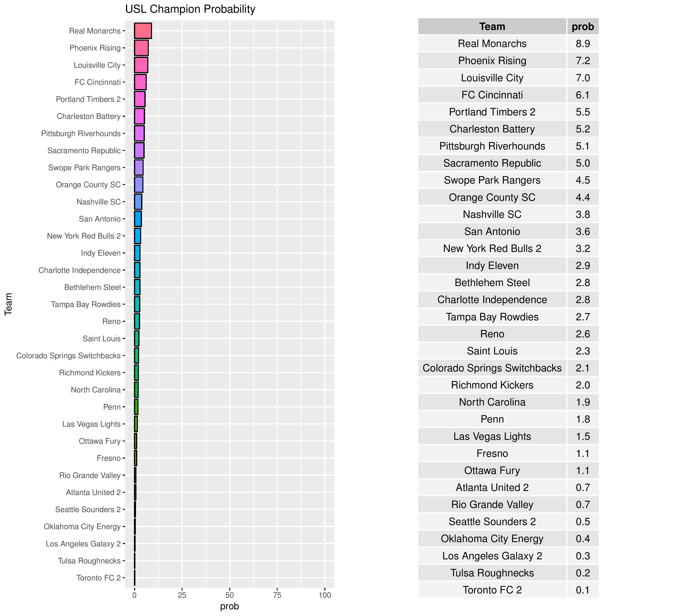
Task: Click the vertical 'Team' y-axis title
Action: pyautogui.click(x=8, y=304)
